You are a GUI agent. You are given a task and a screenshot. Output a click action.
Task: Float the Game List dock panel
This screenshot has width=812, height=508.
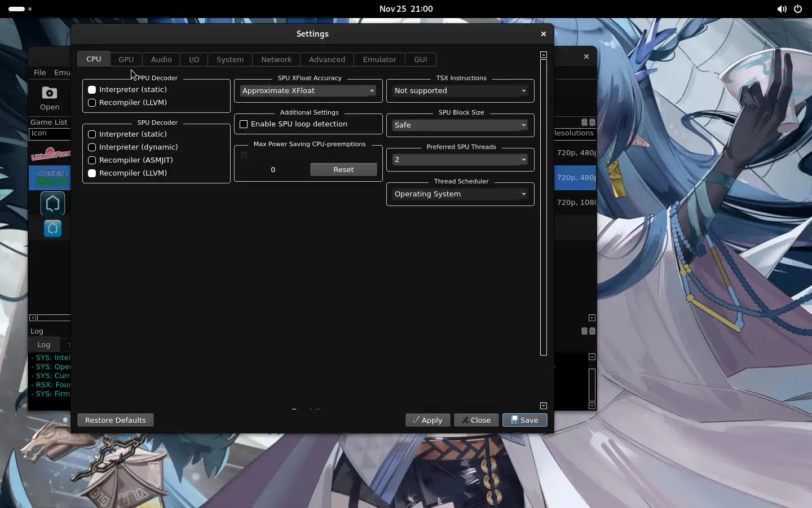(584, 122)
